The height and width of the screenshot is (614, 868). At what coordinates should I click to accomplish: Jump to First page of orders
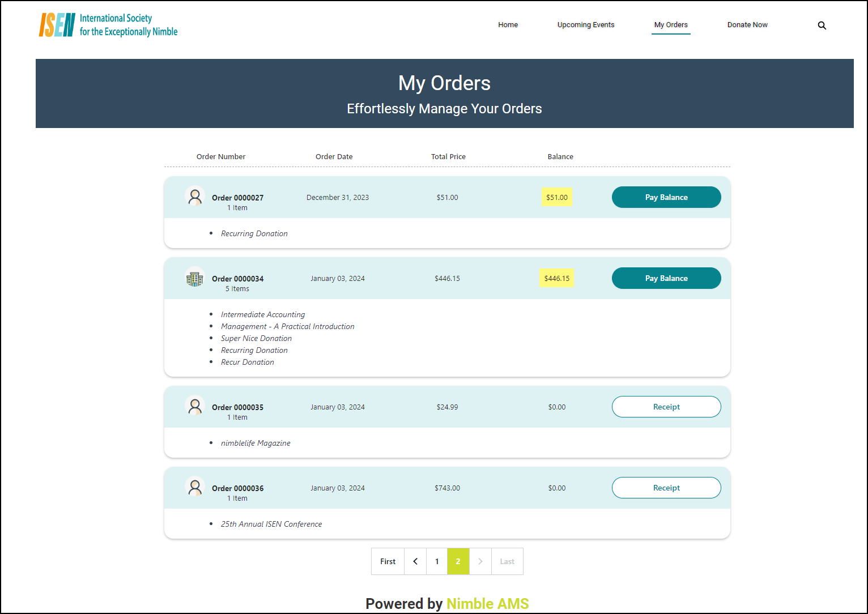pos(388,561)
